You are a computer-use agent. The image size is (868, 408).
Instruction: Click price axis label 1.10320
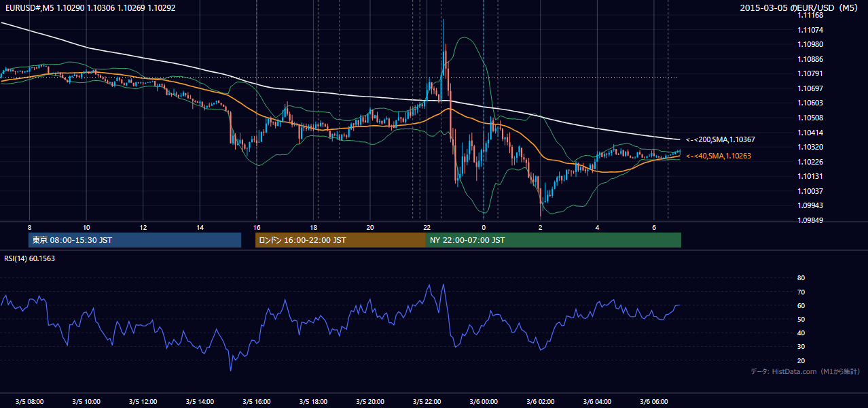811,147
